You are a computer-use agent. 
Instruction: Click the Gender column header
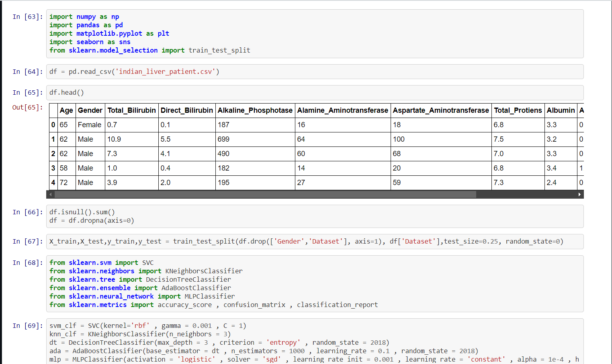90,110
